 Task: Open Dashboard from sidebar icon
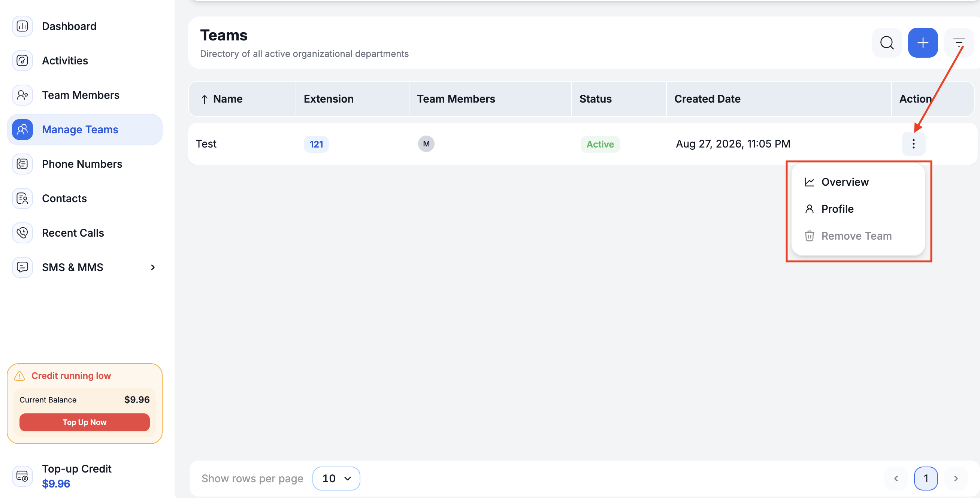click(22, 26)
